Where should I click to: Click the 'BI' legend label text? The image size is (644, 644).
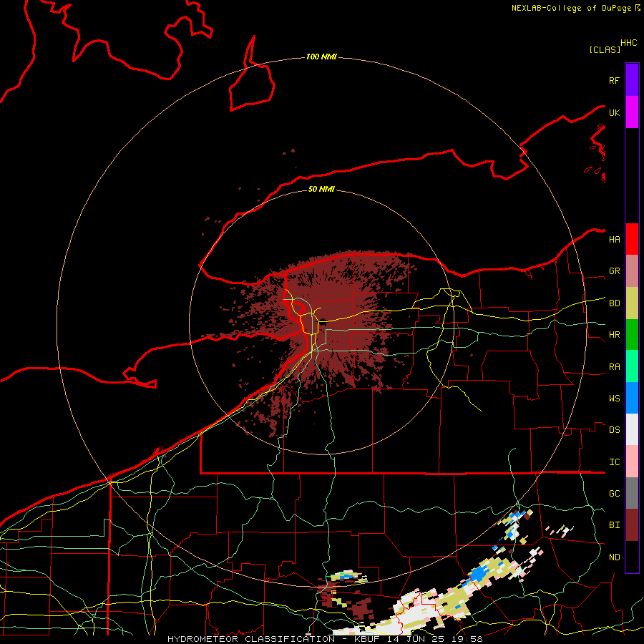point(615,525)
